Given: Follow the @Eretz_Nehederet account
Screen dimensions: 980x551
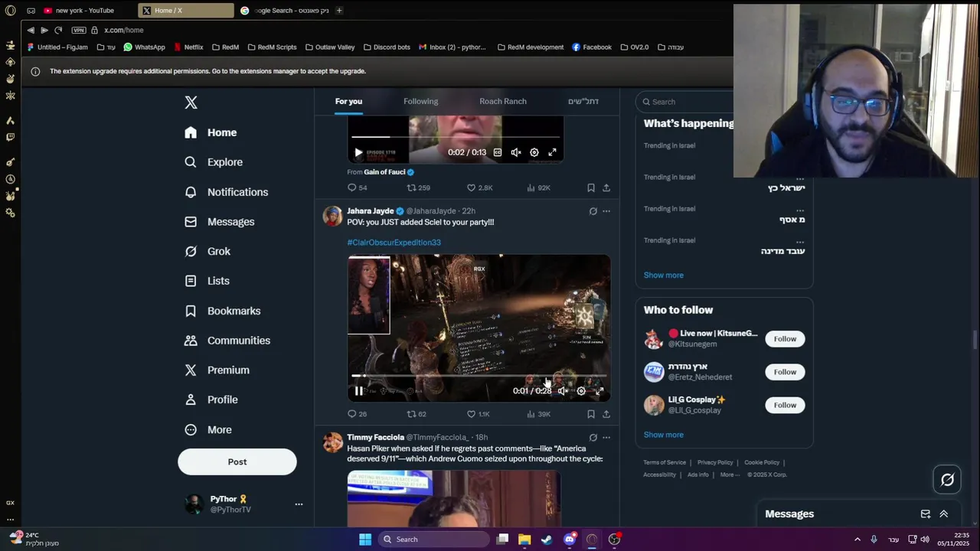Looking at the screenshot, I should click(785, 372).
